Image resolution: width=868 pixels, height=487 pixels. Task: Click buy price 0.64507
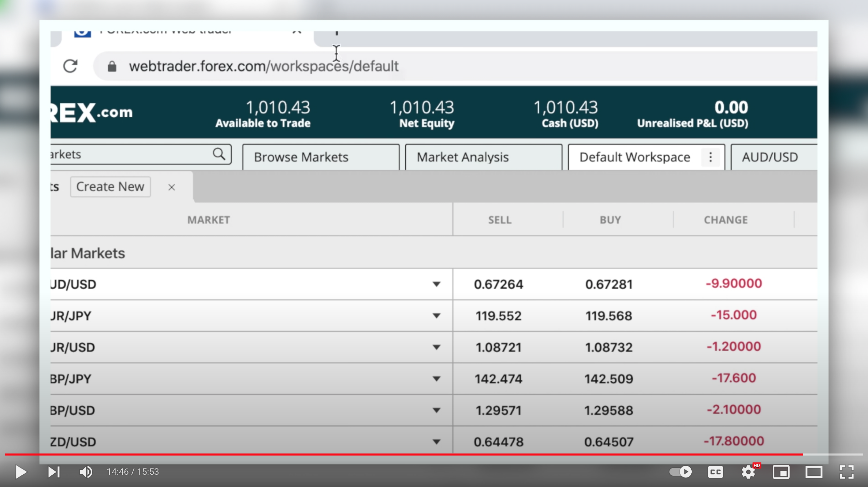click(609, 442)
